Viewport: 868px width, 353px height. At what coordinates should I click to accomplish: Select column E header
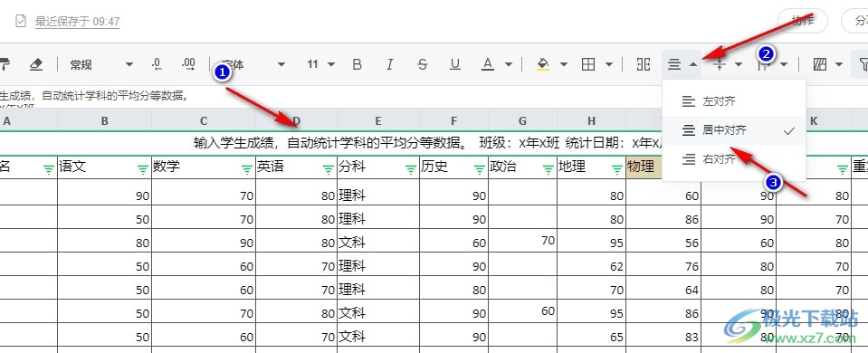[378, 121]
